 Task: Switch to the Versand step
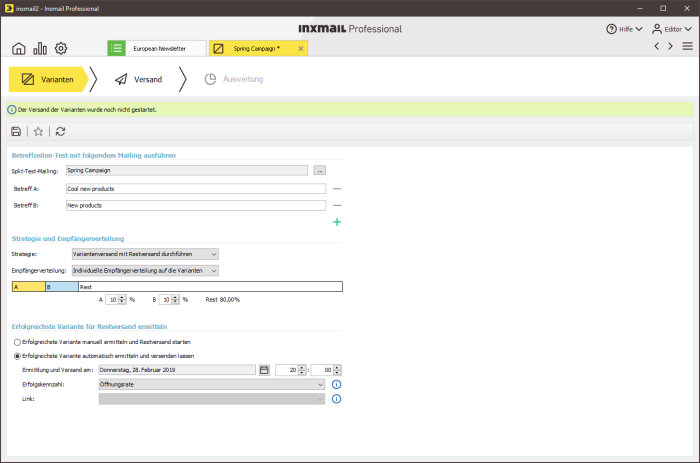coord(138,79)
